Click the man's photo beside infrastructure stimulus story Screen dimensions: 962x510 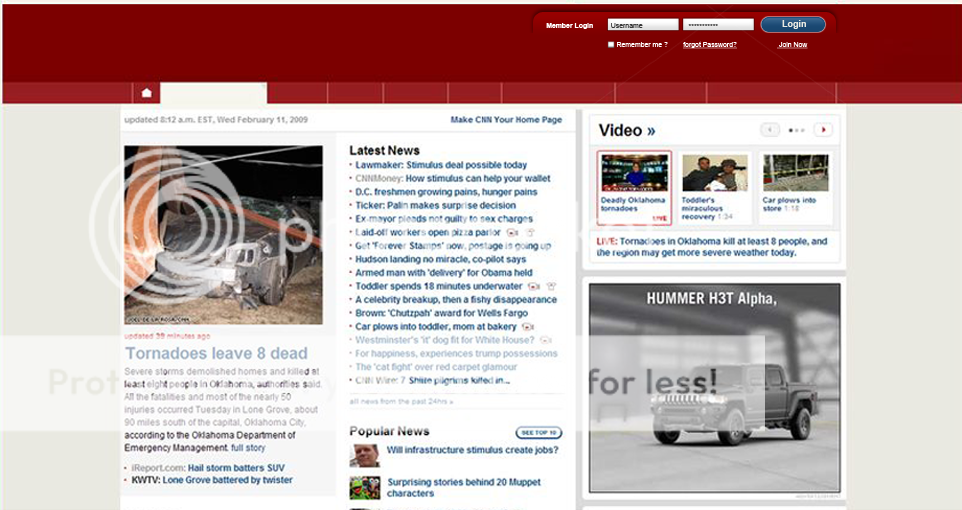tap(364, 455)
